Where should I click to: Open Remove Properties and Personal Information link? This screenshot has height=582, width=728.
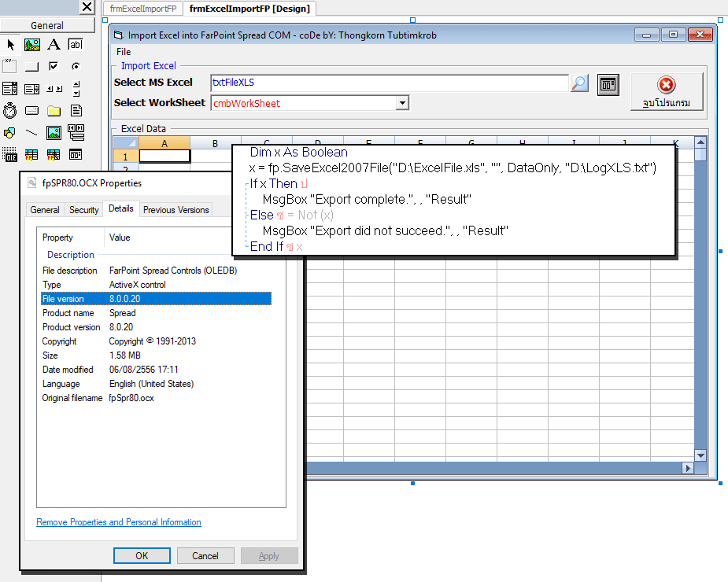click(118, 522)
